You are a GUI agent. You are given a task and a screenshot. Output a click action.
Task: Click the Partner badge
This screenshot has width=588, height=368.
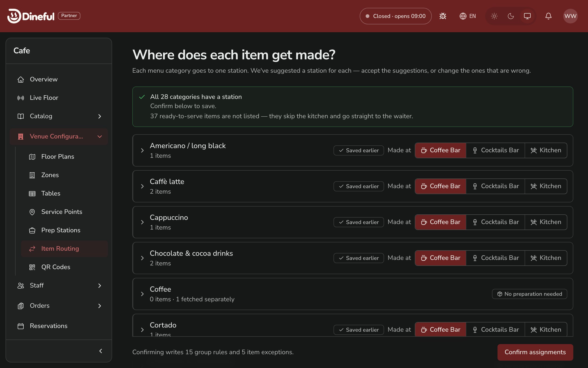[x=69, y=16]
